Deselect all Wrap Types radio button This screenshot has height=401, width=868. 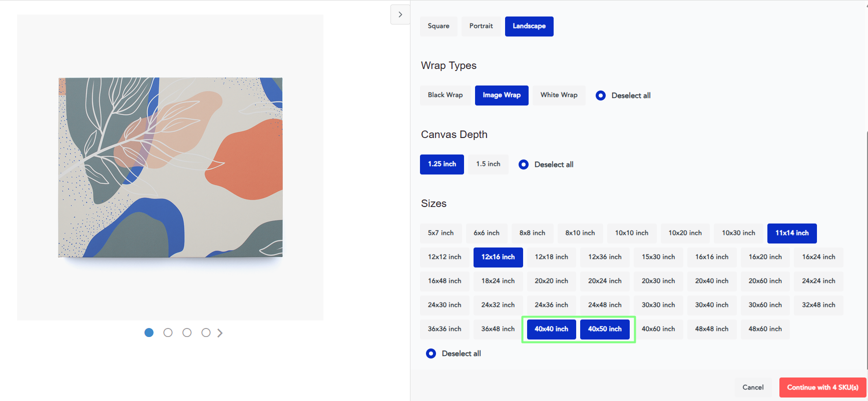tap(601, 95)
